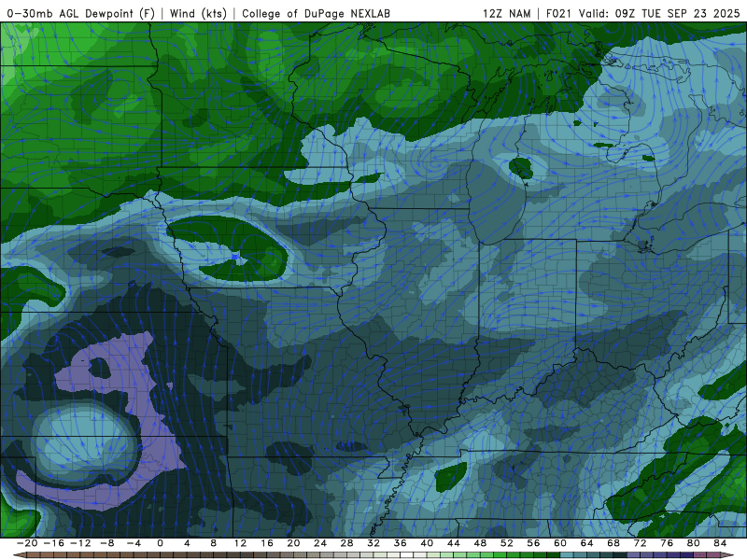Click the 60 colorbar tick label
The width and height of the screenshot is (747, 560).
pos(560,543)
